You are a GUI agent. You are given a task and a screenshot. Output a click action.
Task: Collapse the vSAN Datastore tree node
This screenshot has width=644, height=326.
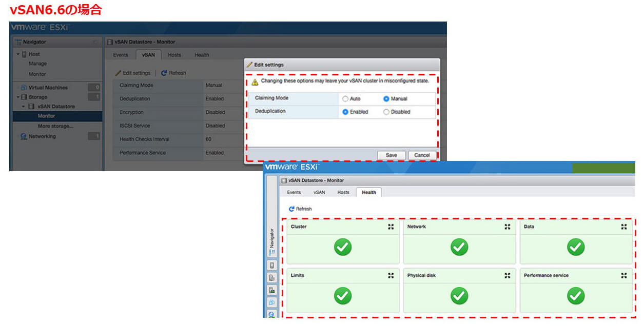pos(24,106)
